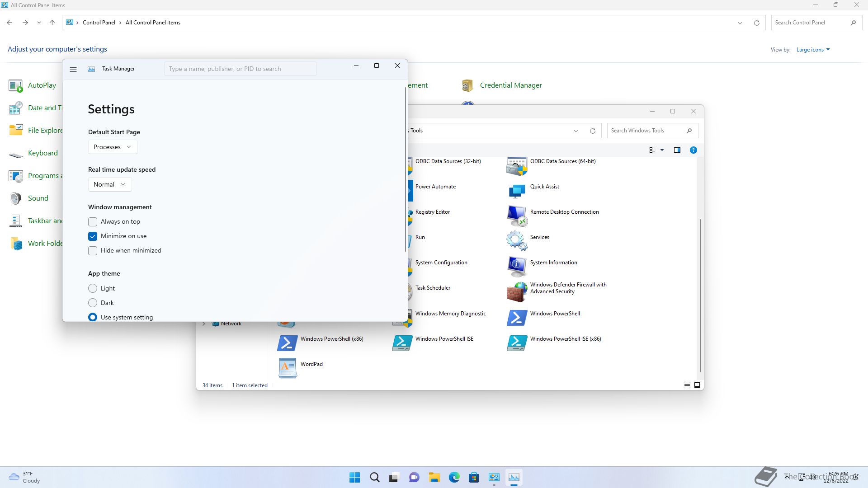Click the Quick Assist icon
This screenshot has width=868, height=488.
point(517,190)
